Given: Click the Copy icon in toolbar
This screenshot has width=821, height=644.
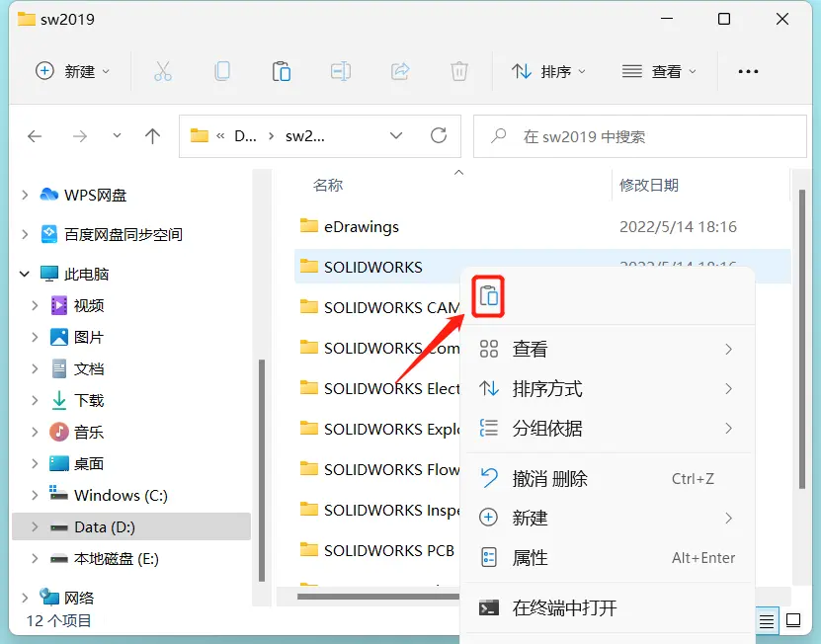Looking at the screenshot, I should 222,71.
